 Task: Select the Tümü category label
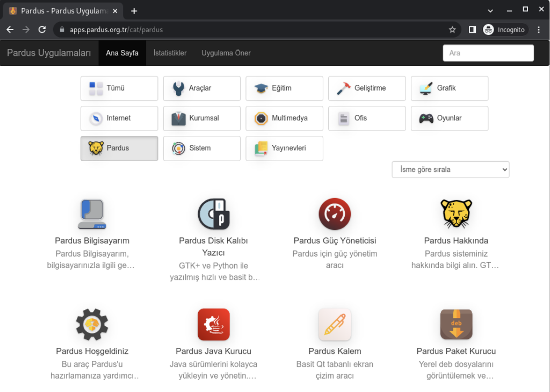[115, 88]
